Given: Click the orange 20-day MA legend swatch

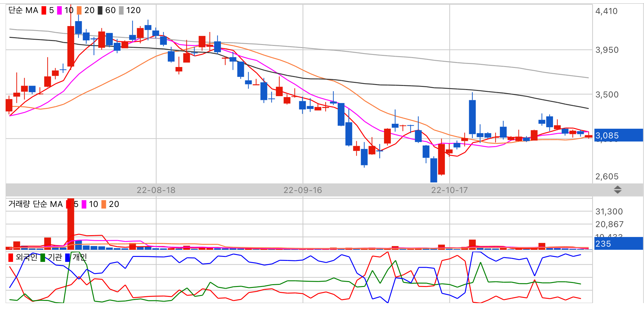Looking at the screenshot, I should pyautogui.click(x=79, y=11).
